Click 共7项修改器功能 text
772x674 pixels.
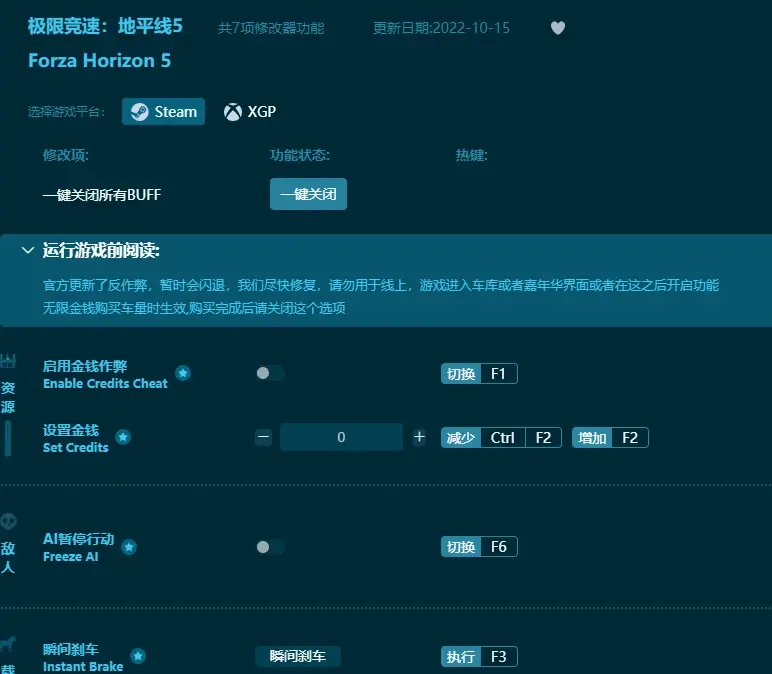tap(271, 28)
